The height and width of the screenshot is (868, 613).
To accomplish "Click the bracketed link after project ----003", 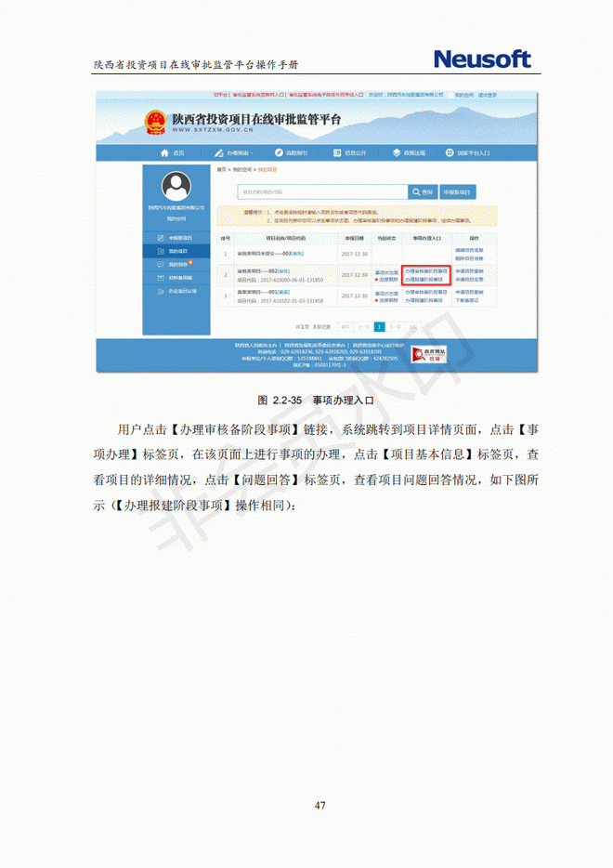I will [x=297, y=254].
